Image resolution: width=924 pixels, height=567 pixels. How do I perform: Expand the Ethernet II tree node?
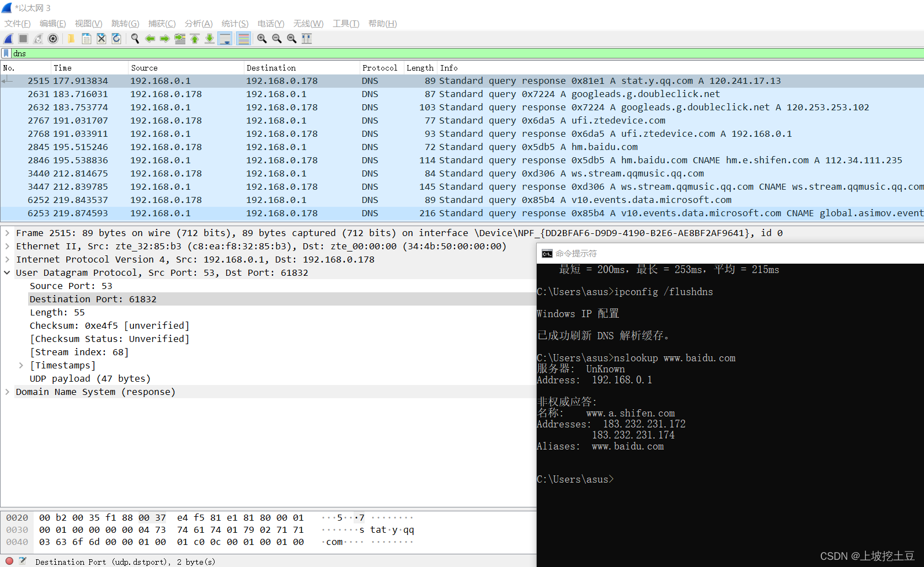7,246
